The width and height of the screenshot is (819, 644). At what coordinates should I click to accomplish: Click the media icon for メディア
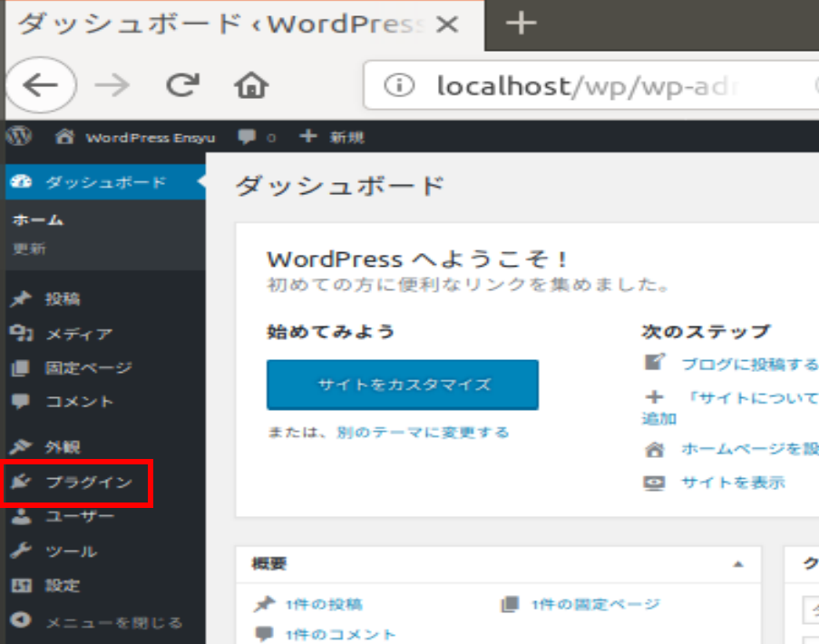tap(22, 333)
